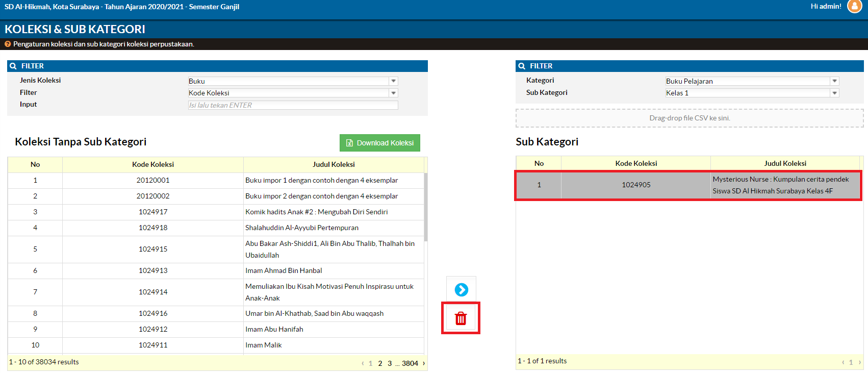Screen dimensions: 868x373
Task: Click the move-right arrow icon
Action: (x=461, y=290)
